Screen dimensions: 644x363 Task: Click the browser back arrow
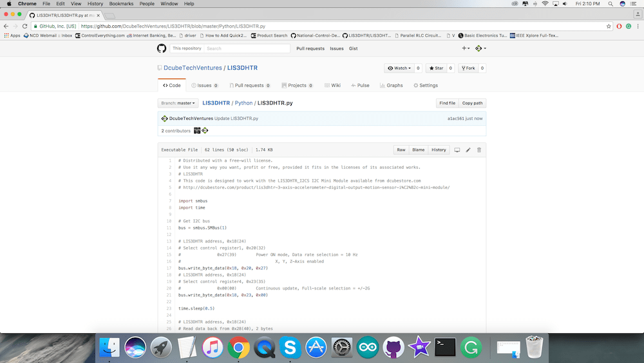click(x=6, y=26)
